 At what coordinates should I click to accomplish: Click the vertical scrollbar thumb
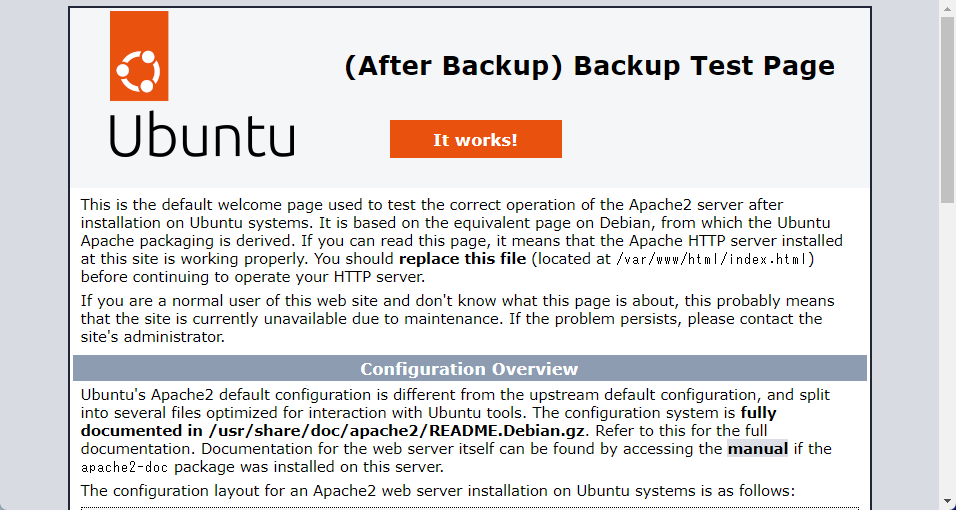coord(947,110)
